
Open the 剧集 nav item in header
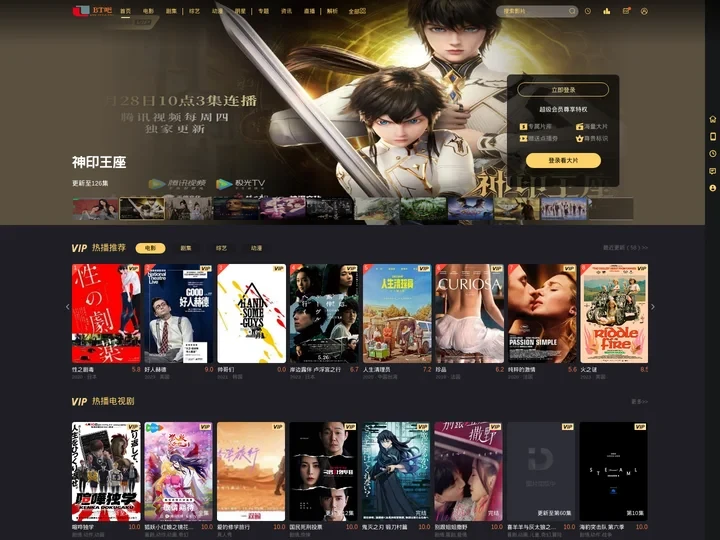171,11
